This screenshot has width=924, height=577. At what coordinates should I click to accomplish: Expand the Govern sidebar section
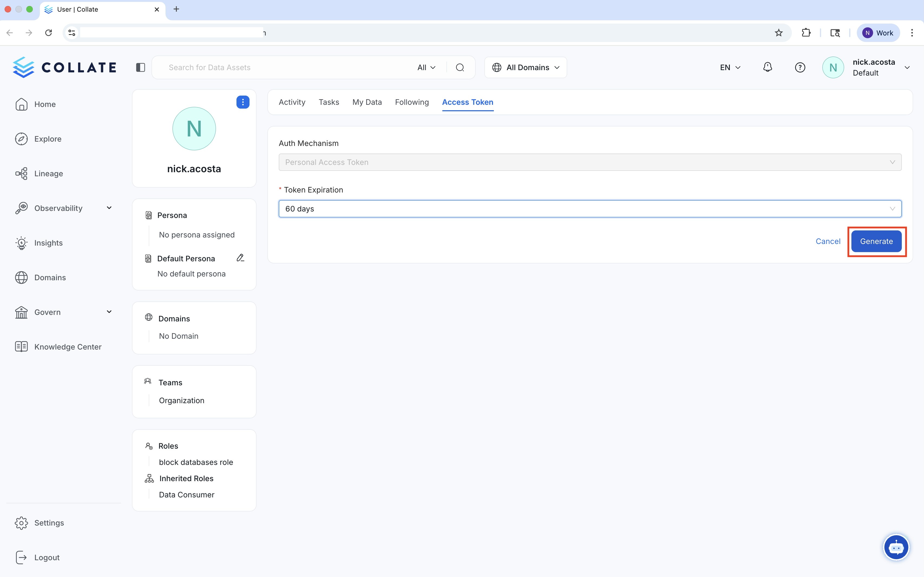pos(109,312)
